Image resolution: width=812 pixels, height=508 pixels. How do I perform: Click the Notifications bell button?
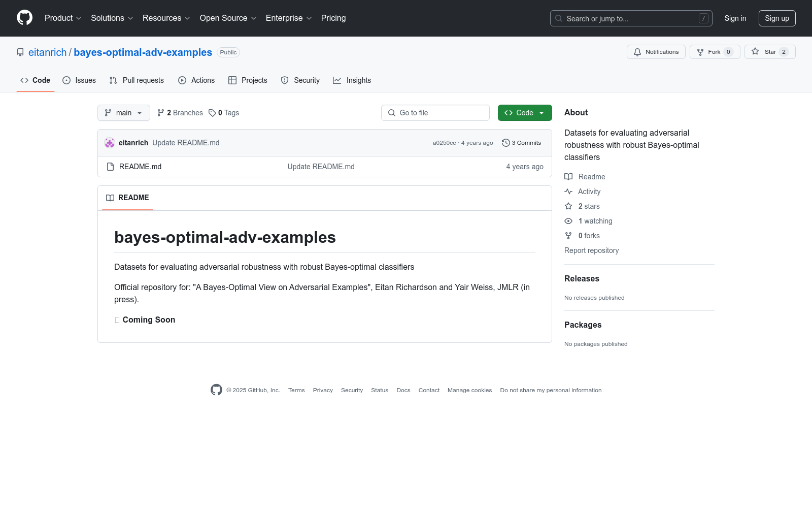tap(656, 52)
